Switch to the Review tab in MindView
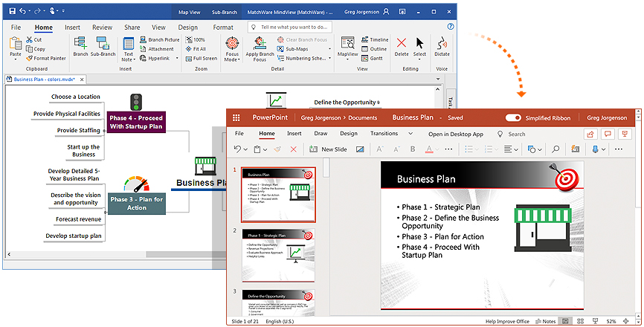 [x=103, y=27]
